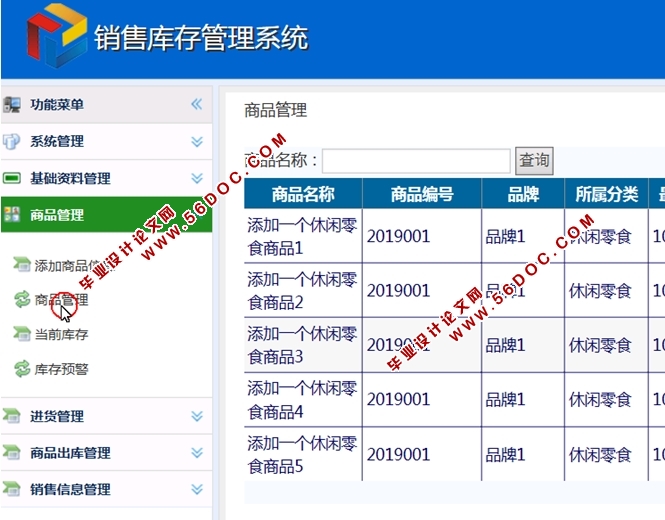Screen dimensions: 665x520
Task: Click 2019001 in the 商品5 row
Action: 399,454
